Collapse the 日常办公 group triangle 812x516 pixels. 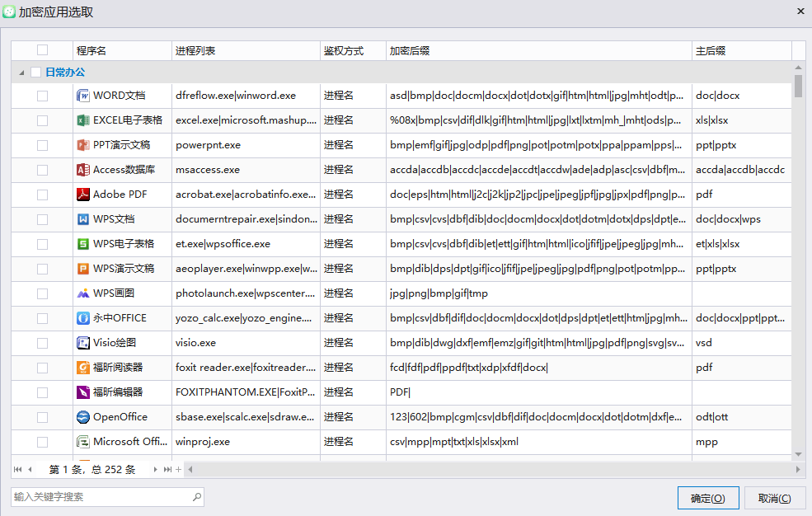(21, 73)
